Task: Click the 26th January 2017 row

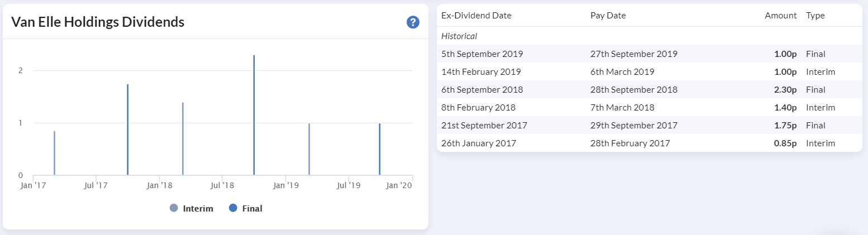Action: 648,143
